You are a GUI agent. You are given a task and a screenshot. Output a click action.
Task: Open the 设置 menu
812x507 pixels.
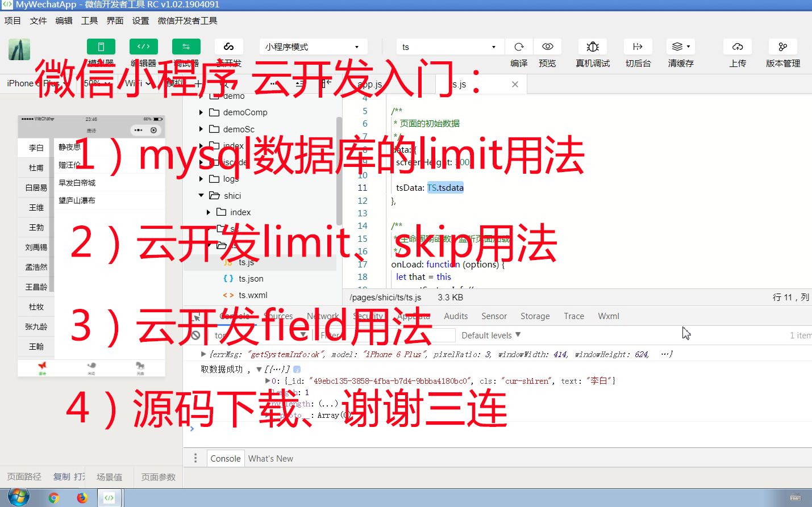[140, 20]
